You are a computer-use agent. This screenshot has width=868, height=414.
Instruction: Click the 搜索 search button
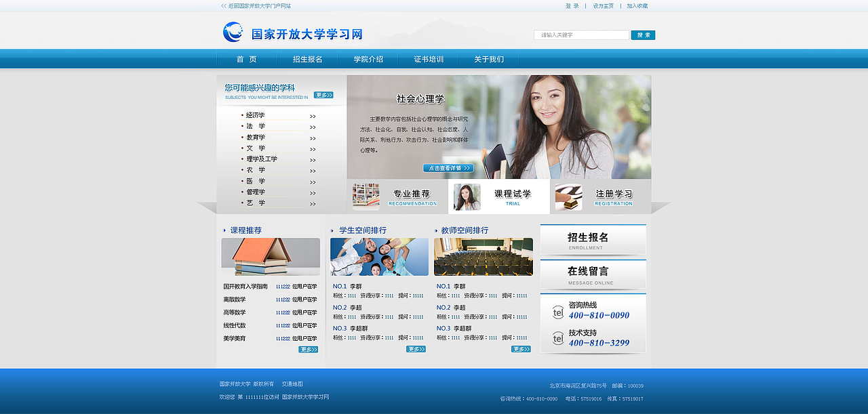click(x=643, y=35)
